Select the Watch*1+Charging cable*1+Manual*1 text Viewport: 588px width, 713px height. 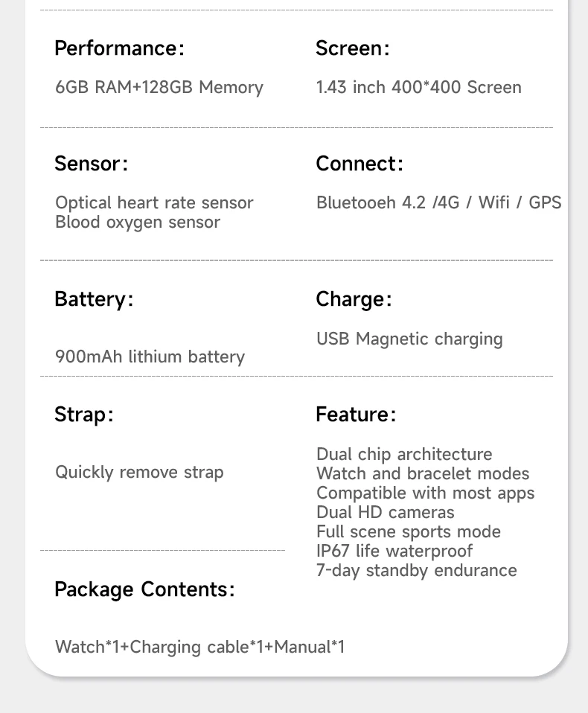click(199, 647)
